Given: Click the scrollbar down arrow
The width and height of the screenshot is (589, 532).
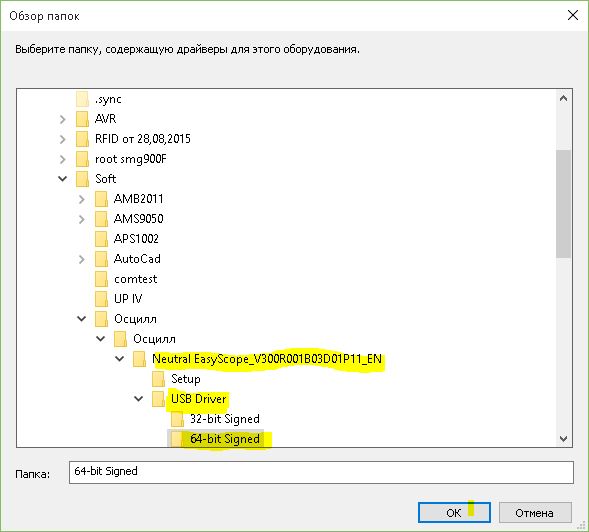Looking at the screenshot, I should click(x=563, y=438).
